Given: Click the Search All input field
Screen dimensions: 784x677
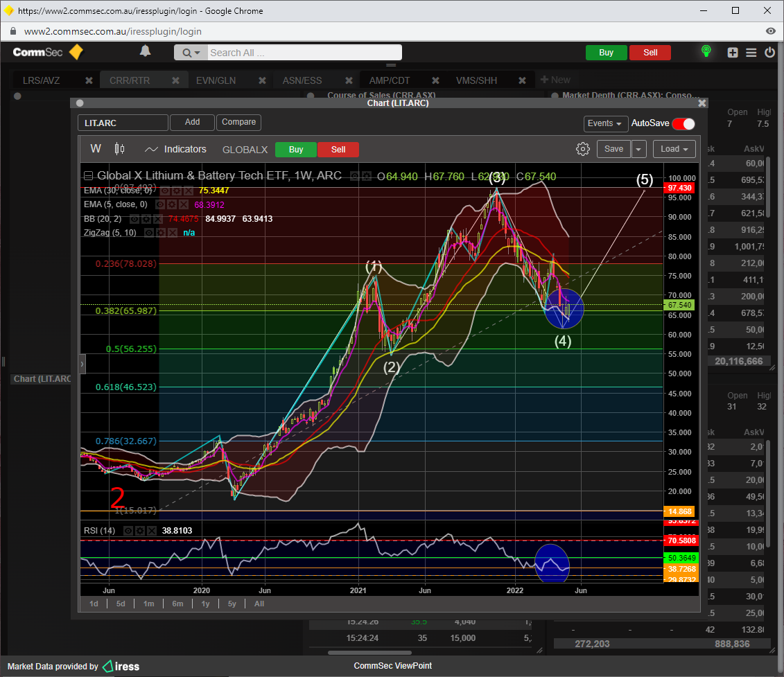Looking at the screenshot, I should pos(304,53).
